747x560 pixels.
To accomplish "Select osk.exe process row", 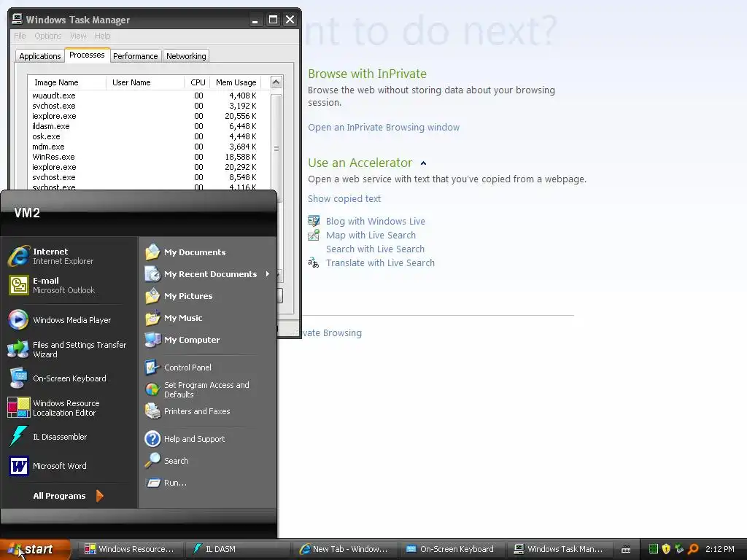I will [x=145, y=136].
